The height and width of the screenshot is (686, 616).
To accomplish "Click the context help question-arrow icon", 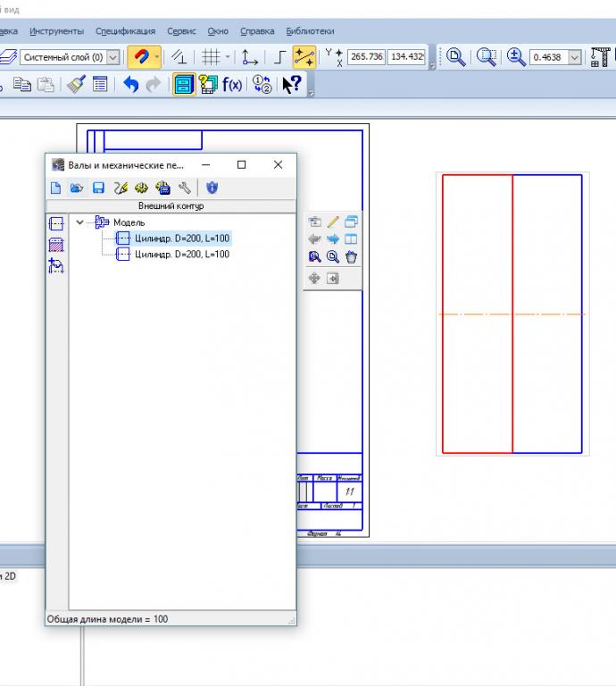I will point(291,85).
